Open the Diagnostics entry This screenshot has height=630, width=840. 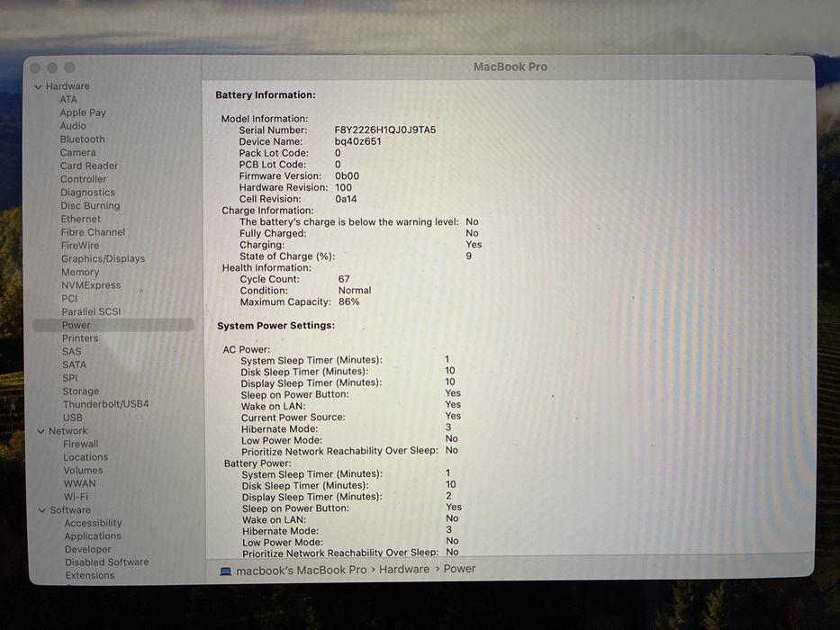coord(88,193)
